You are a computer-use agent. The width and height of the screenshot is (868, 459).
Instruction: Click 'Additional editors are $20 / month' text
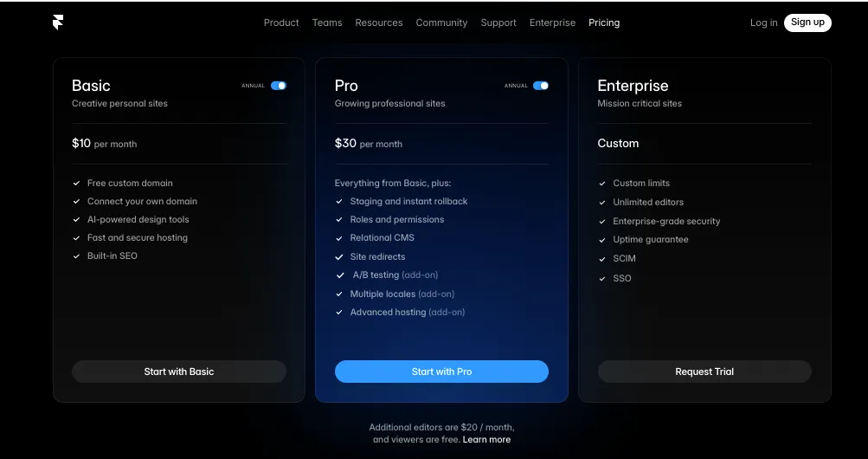pyautogui.click(x=441, y=428)
